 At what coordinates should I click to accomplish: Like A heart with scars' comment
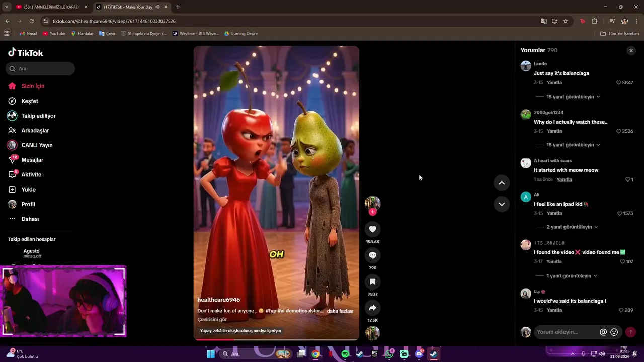tap(628, 179)
